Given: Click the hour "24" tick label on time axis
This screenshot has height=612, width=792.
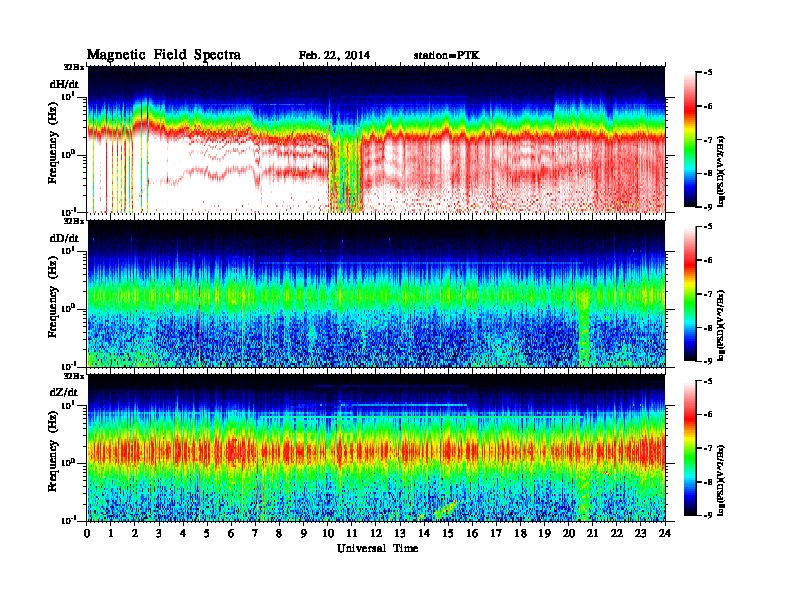Looking at the screenshot, I should tap(665, 534).
